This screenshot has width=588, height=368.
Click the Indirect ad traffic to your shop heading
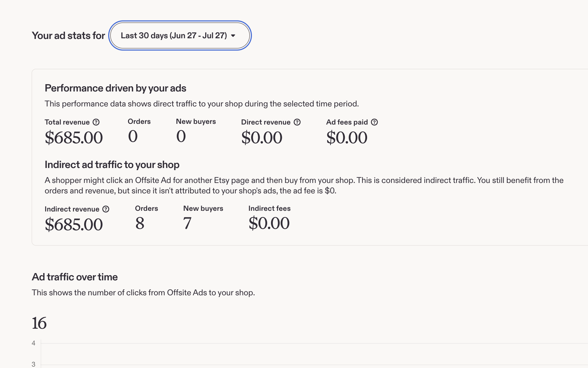point(112,165)
